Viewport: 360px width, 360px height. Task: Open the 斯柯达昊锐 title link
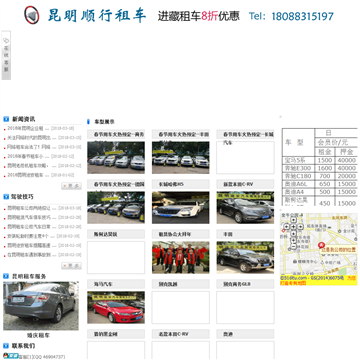coord(105,234)
